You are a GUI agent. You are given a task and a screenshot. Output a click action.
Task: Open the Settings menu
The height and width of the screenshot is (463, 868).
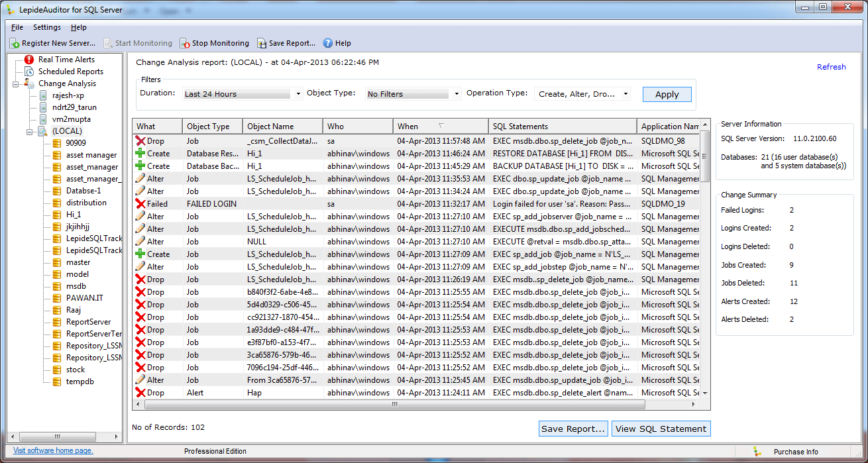coord(47,27)
